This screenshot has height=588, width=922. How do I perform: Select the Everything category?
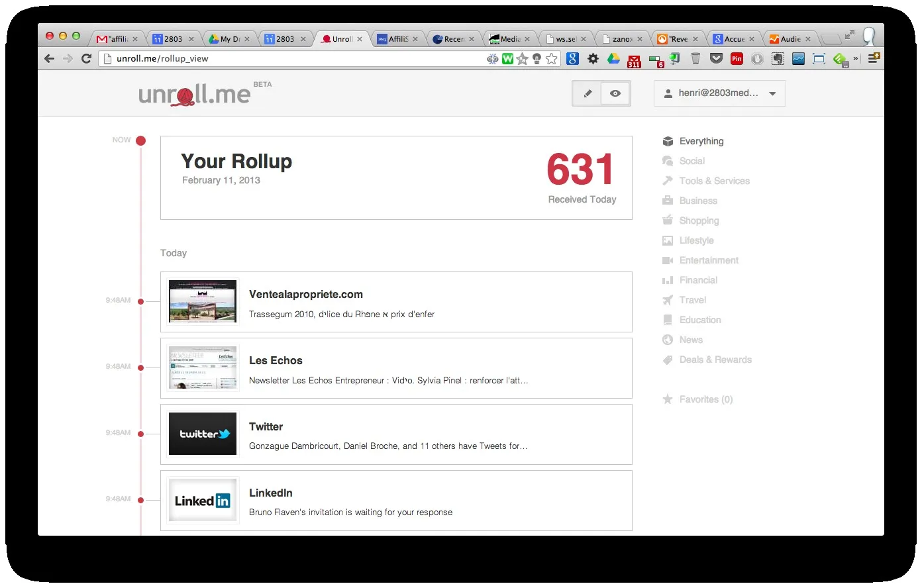click(693, 141)
